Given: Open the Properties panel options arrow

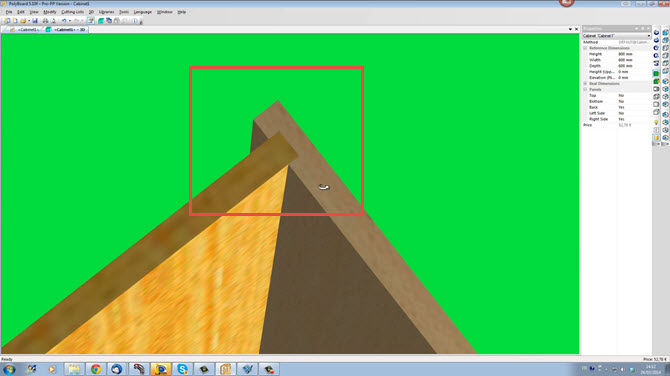Looking at the screenshot, I should click(636, 28).
